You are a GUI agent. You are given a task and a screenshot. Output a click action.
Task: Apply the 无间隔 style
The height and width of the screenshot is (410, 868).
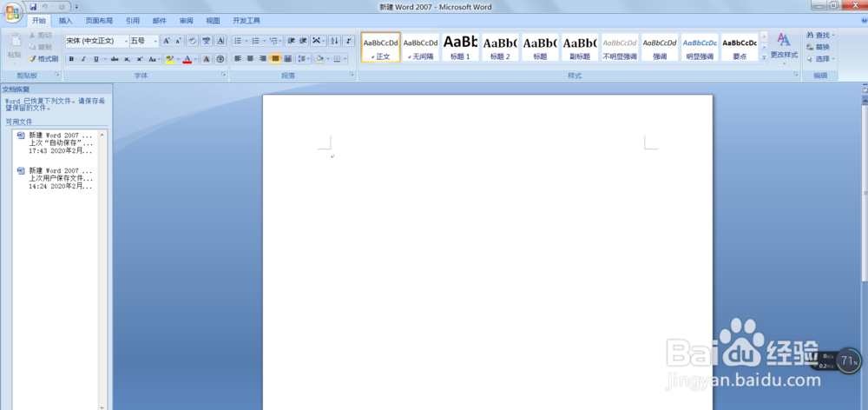pos(421,47)
